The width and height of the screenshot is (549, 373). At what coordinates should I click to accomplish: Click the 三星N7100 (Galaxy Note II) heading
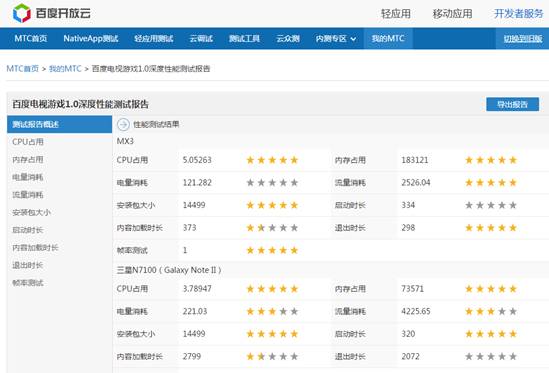click(x=169, y=270)
